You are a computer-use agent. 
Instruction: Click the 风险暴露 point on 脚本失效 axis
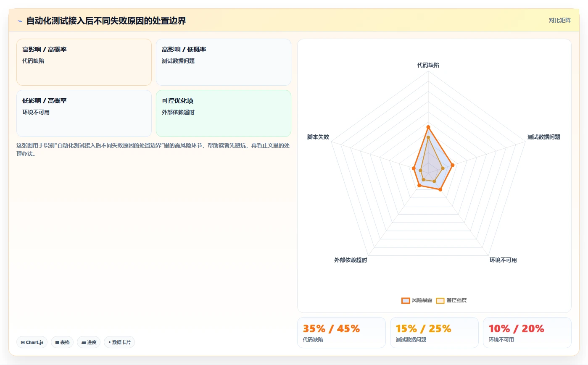tap(414, 168)
